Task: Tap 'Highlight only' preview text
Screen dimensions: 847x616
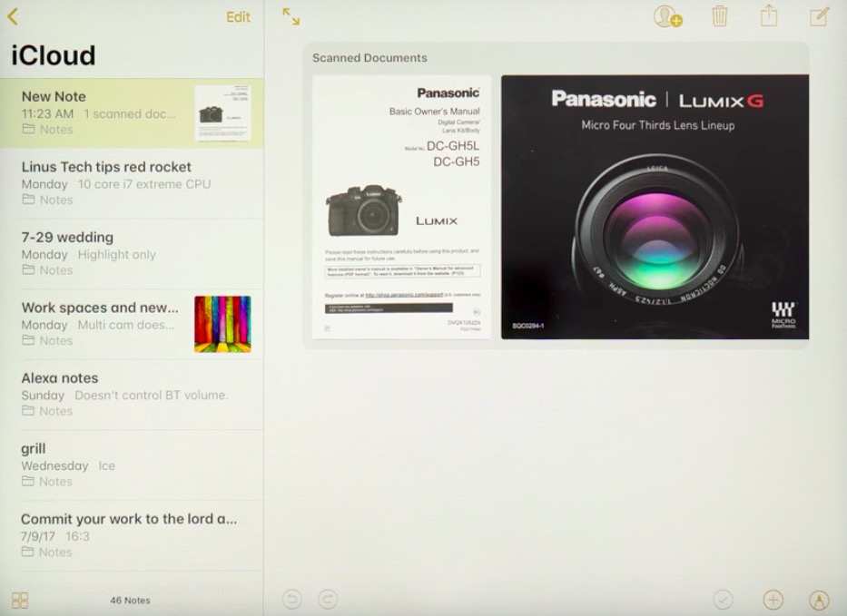Action: click(117, 254)
